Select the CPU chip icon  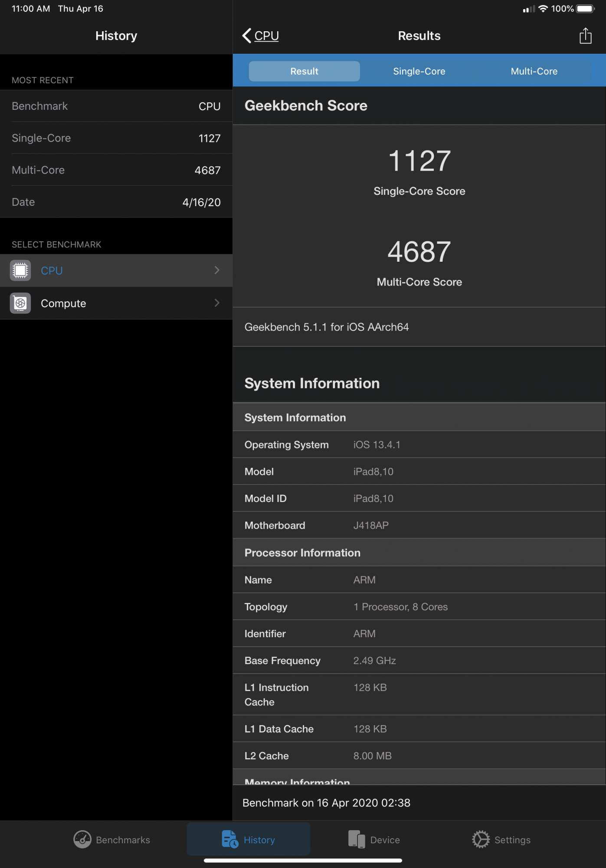[x=20, y=270]
